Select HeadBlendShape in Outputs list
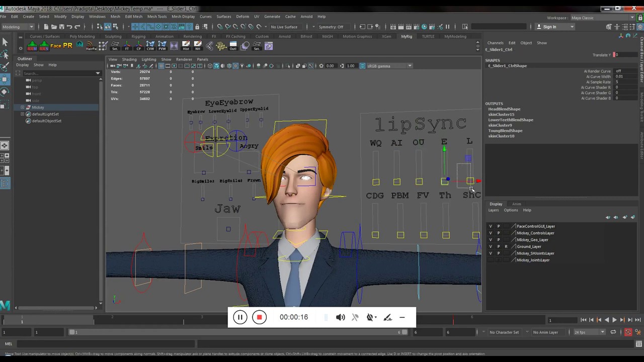644x362 pixels. [x=504, y=109]
